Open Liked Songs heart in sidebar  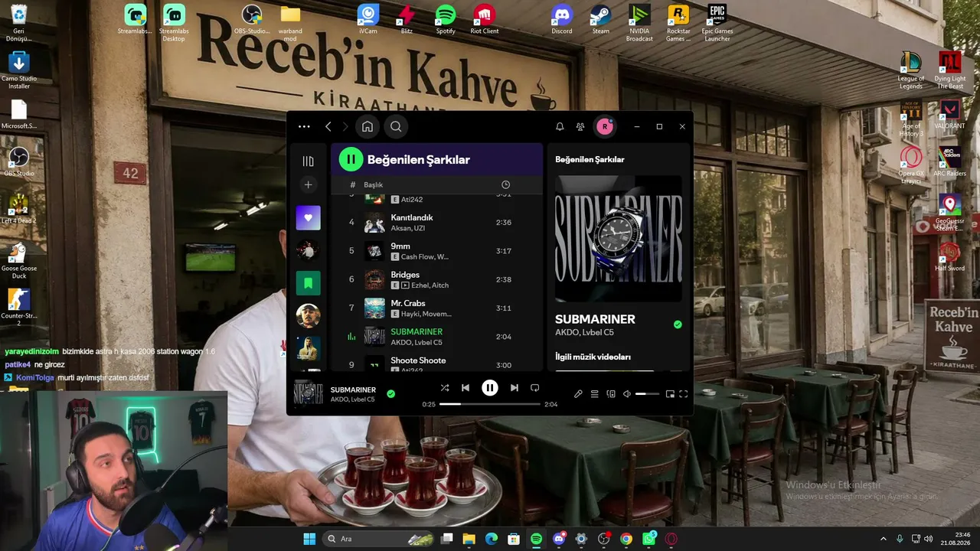click(x=308, y=218)
